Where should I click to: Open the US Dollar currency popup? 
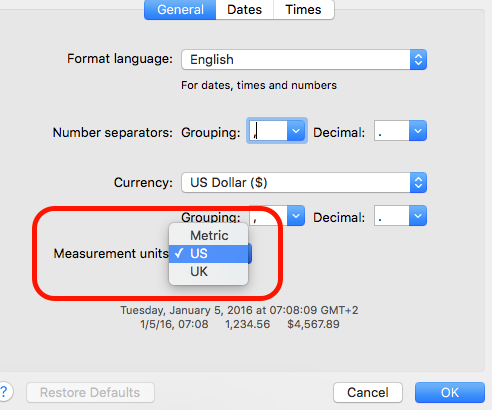[304, 183]
